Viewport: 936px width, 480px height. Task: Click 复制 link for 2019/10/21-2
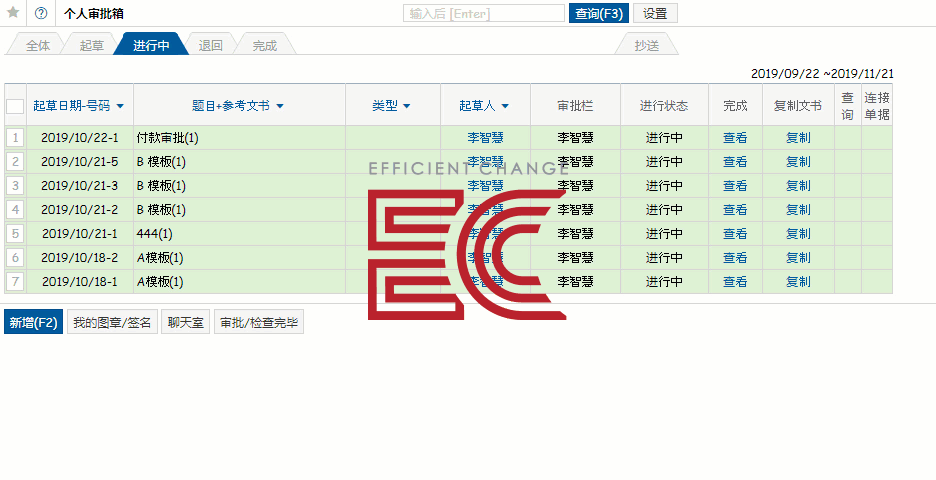click(798, 210)
